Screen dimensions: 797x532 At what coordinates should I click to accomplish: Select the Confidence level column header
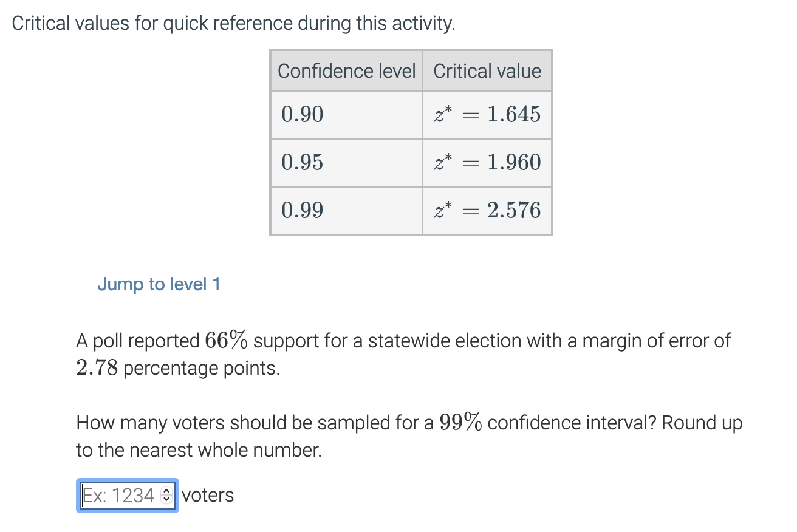tap(346, 70)
